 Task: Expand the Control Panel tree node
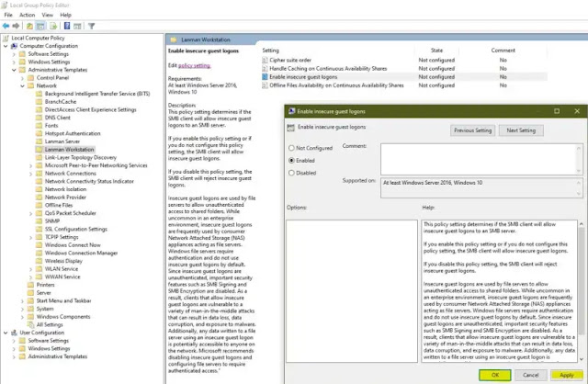pyautogui.click(x=22, y=78)
